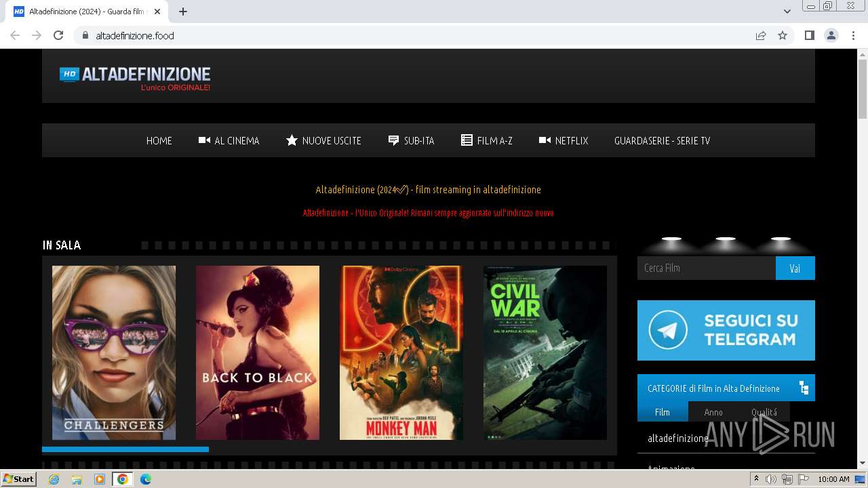
Task: Open SUB-ITA menu item
Action: click(411, 140)
